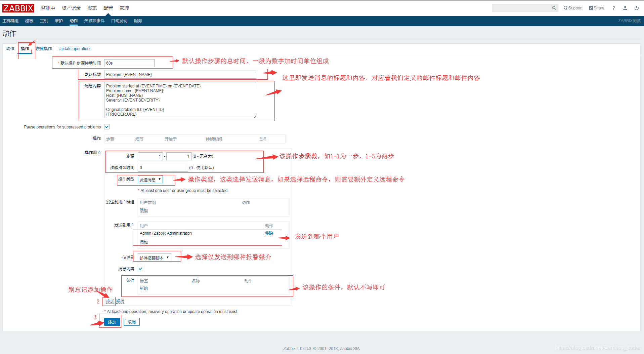
Task: Click the default step duration field 60s
Action: 129,63
